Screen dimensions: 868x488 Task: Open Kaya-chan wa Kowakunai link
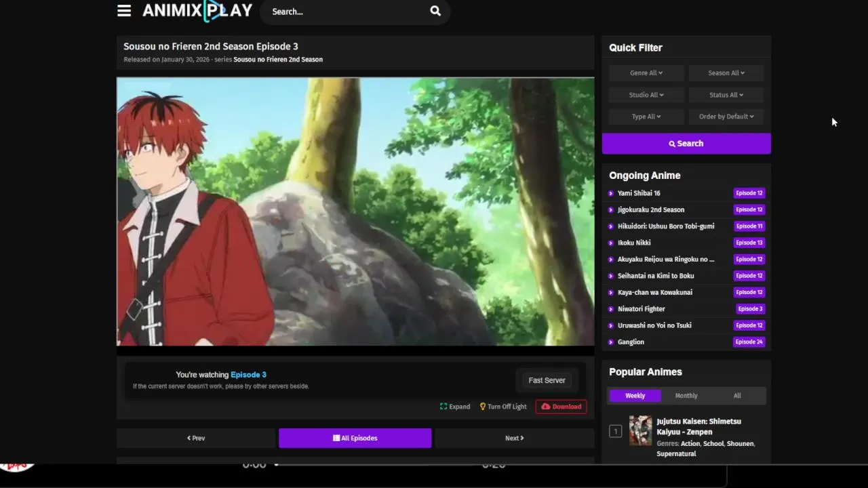[655, 292]
